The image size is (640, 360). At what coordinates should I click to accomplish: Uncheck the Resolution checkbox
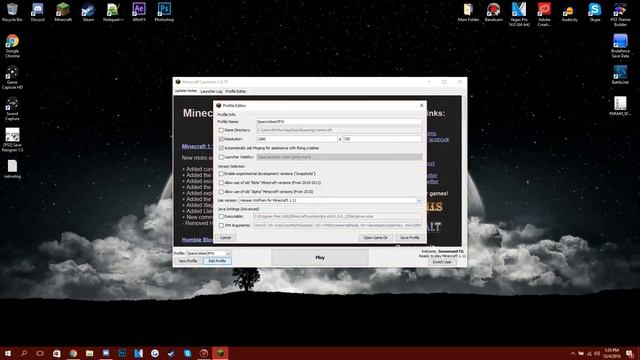(x=221, y=139)
